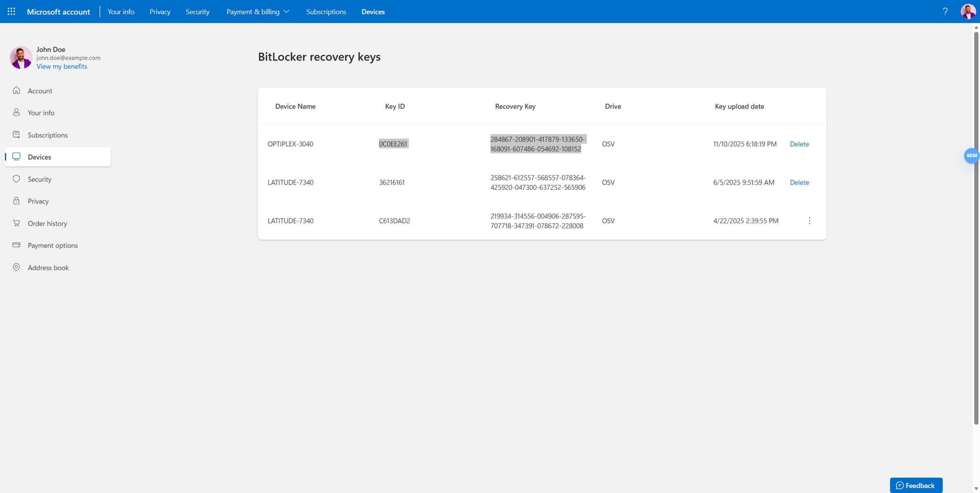Click the help question mark icon
Image resolution: width=980 pixels, height=493 pixels.
945,11
